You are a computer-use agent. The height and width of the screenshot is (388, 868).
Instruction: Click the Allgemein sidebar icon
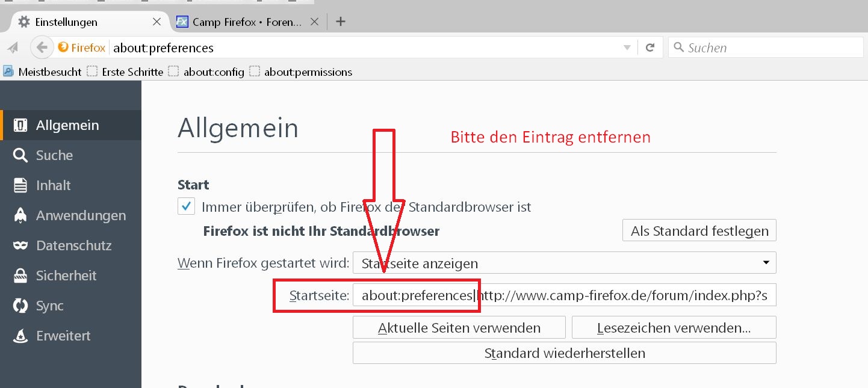[20, 125]
